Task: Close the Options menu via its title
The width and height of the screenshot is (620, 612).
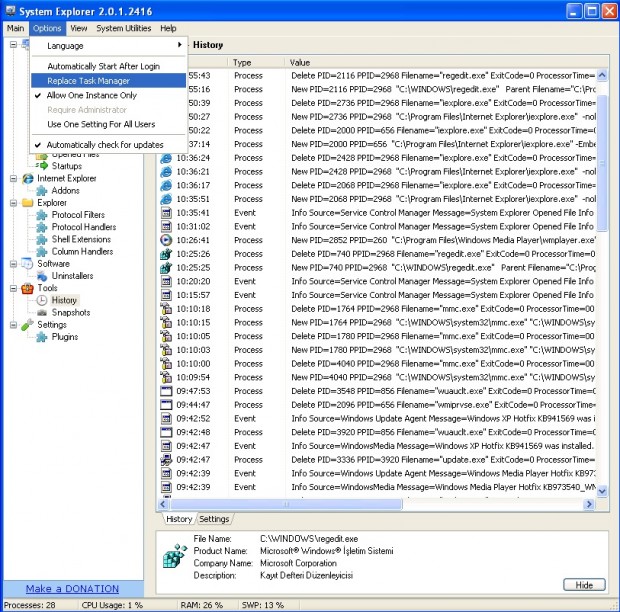Action: (47, 28)
